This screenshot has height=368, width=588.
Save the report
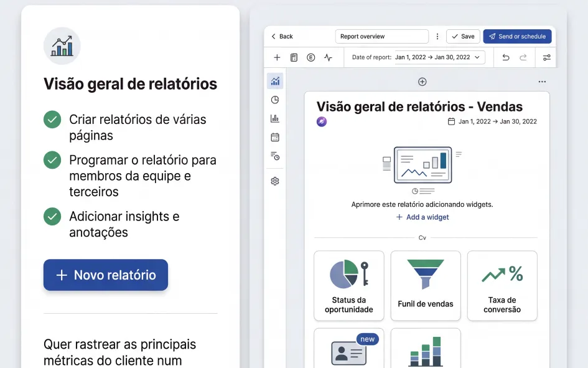coord(463,36)
